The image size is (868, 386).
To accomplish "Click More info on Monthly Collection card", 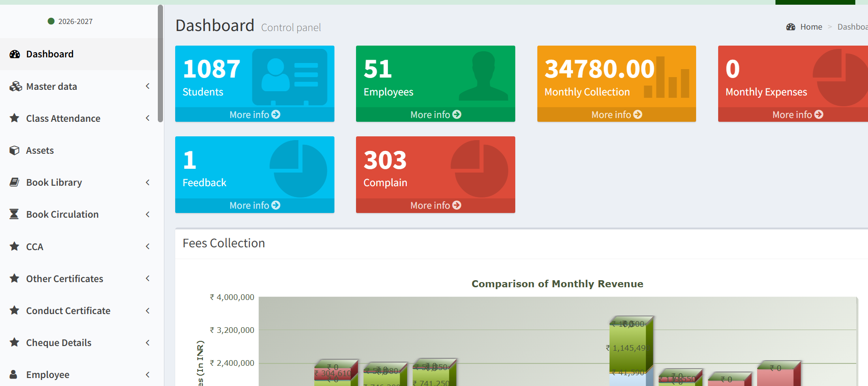I will (x=616, y=115).
